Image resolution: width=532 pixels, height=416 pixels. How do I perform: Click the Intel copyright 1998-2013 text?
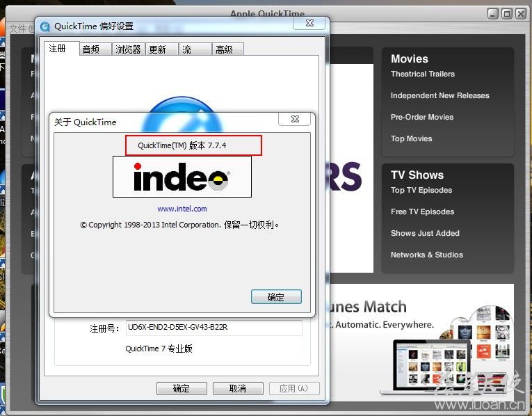(x=179, y=225)
